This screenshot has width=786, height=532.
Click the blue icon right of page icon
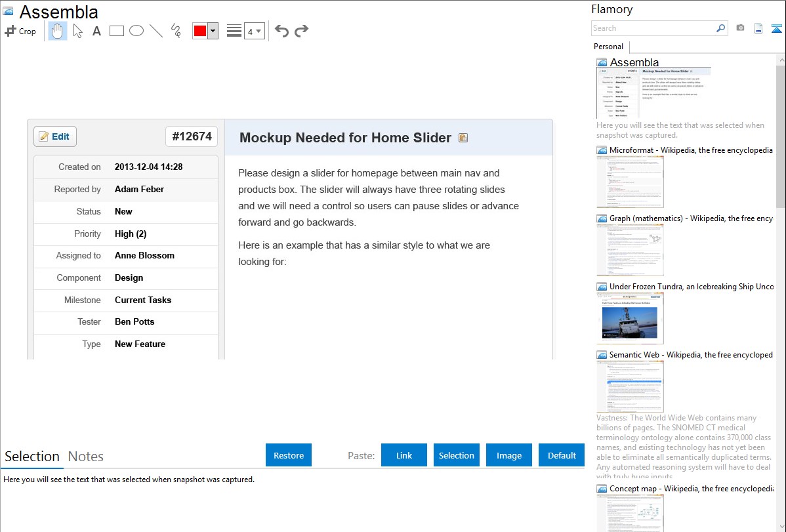pos(776,28)
